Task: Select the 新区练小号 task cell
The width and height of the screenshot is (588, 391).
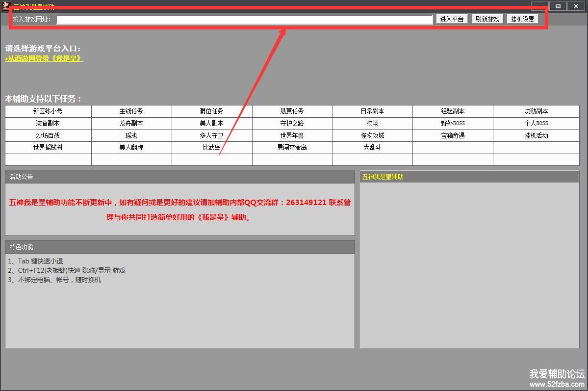Action: tap(48, 111)
